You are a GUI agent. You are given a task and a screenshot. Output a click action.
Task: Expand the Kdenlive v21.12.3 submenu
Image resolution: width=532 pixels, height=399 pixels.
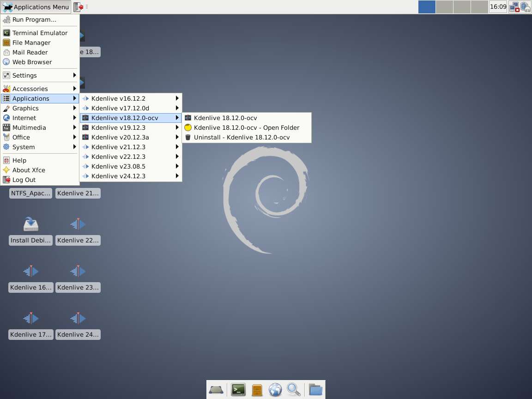click(131, 147)
